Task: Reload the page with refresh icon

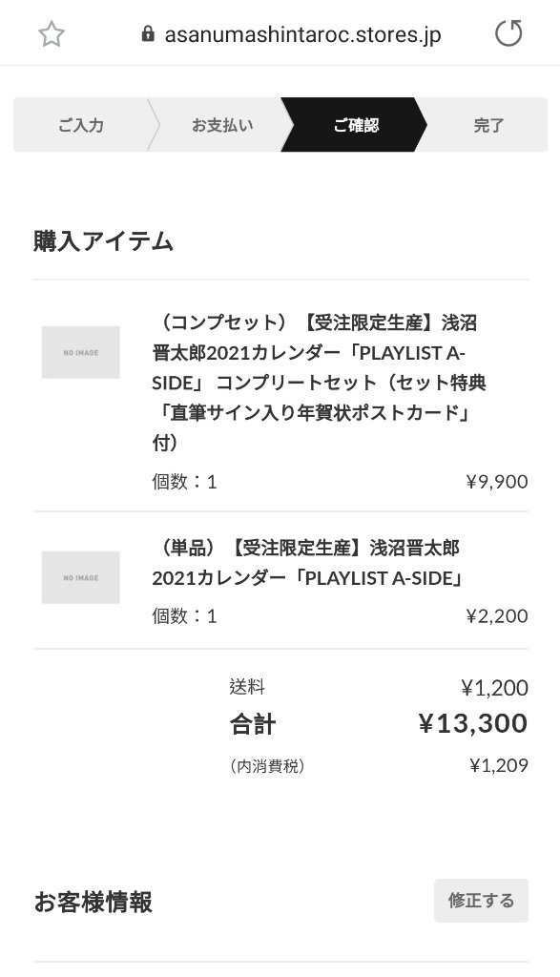Action: click(508, 33)
